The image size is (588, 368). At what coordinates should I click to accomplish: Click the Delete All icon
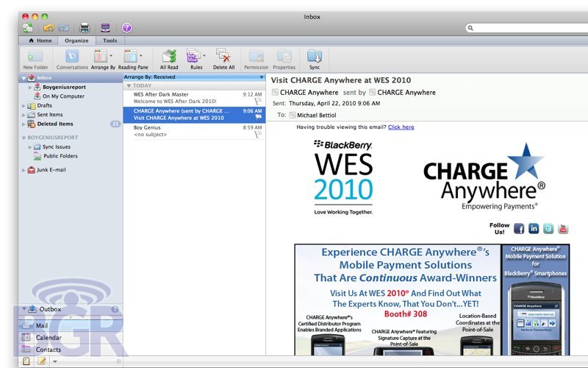tap(223, 56)
